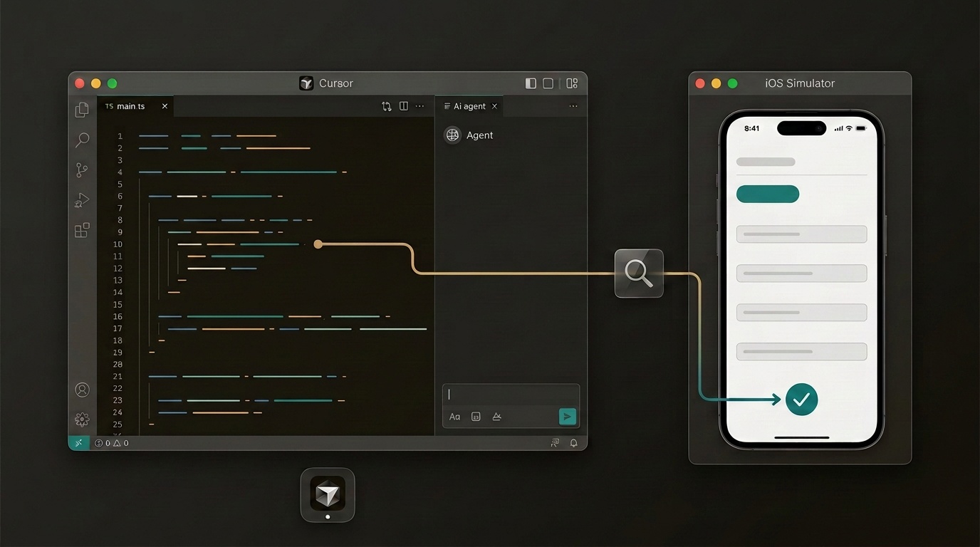Split the editor with the split icon
This screenshot has height=547, width=980.
coord(404,106)
